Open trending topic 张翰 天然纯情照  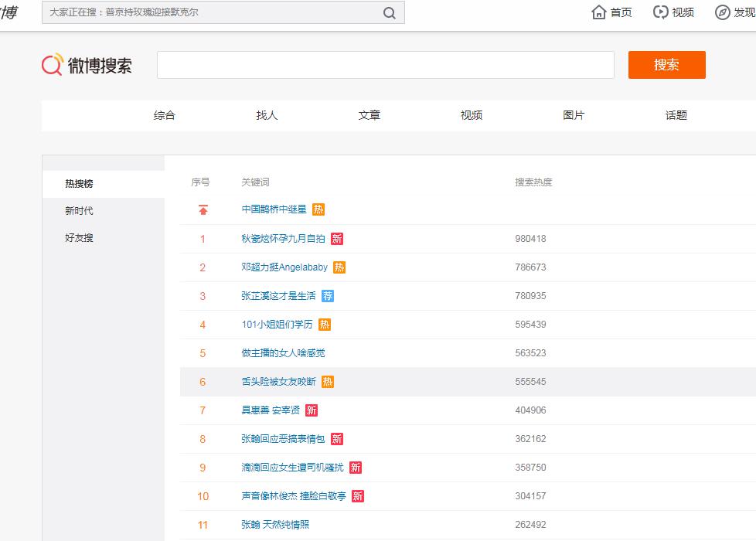tap(275, 525)
